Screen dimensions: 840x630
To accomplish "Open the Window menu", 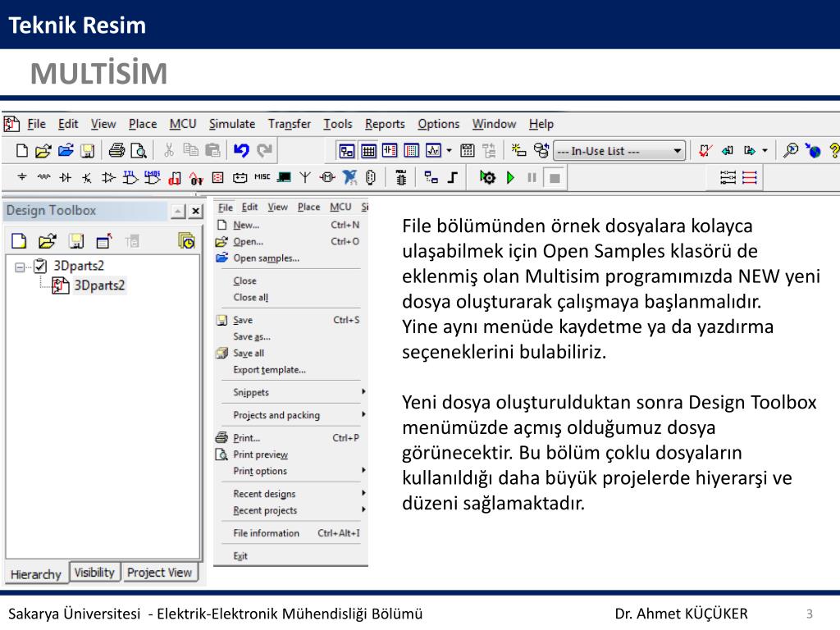I will (494, 124).
